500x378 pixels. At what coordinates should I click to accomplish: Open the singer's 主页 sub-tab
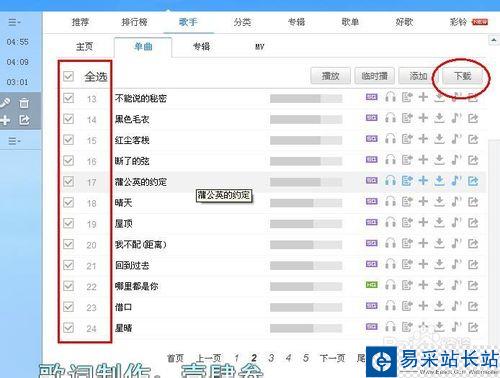pyautogui.click(x=84, y=46)
